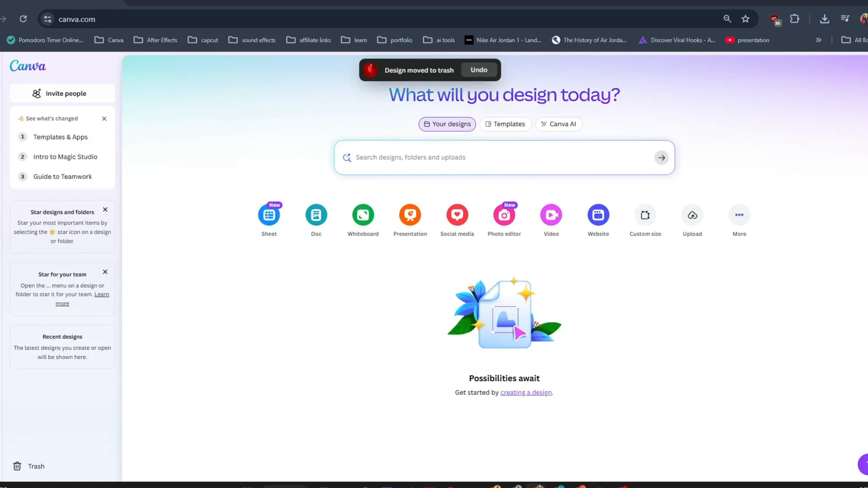Select the Custom size option
868x488 pixels.
coord(645,215)
